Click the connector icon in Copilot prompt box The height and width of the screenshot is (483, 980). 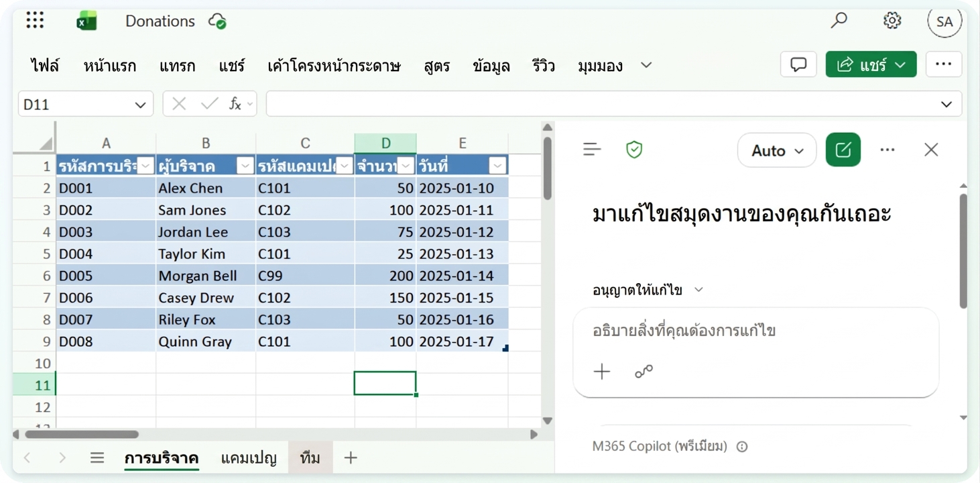click(644, 371)
